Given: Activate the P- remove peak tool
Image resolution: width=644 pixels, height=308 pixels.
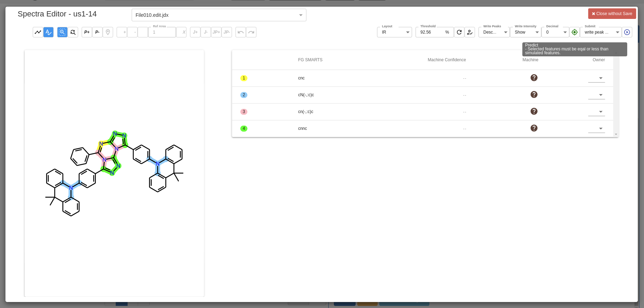Looking at the screenshot, I should [x=97, y=32].
